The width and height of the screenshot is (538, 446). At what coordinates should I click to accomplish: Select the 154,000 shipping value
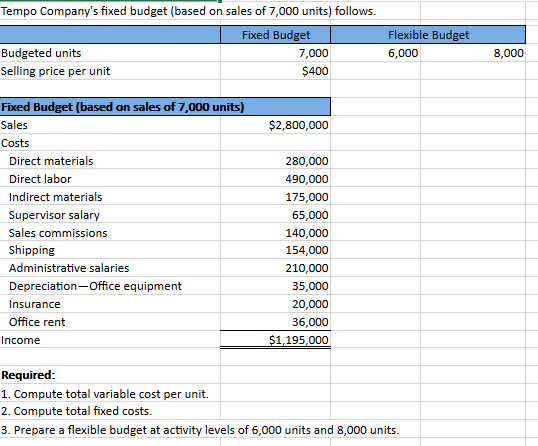click(276, 250)
